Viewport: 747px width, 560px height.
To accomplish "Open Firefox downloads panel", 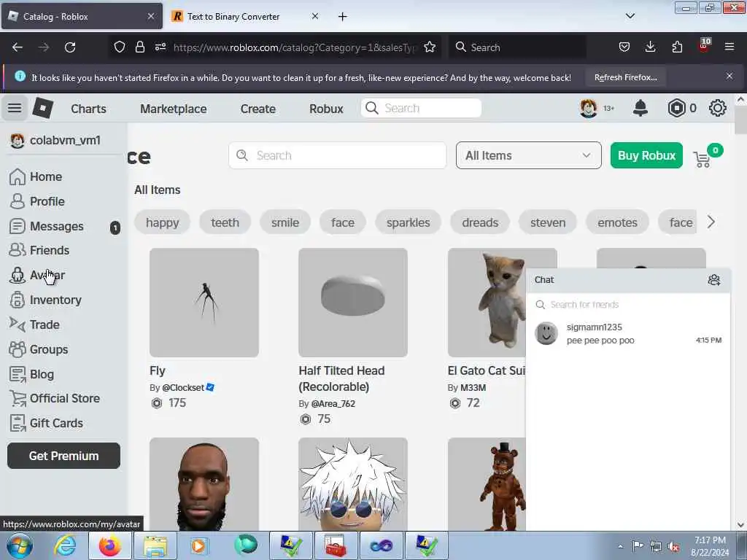I will coord(650,47).
